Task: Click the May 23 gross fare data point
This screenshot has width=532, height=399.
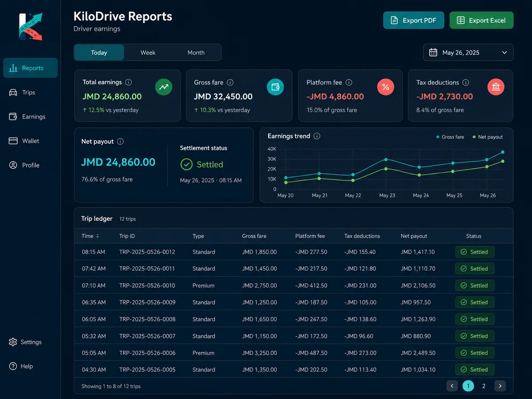Action: click(x=386, y=159)
